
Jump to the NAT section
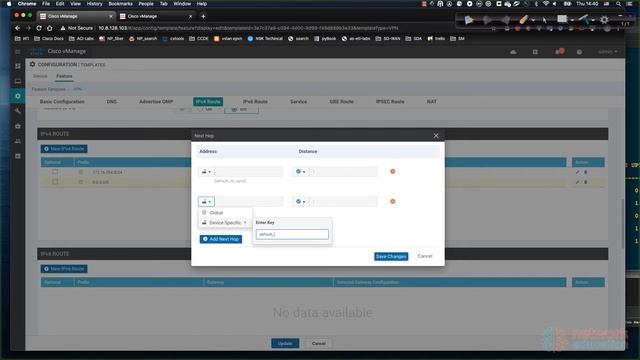[431, 102]
